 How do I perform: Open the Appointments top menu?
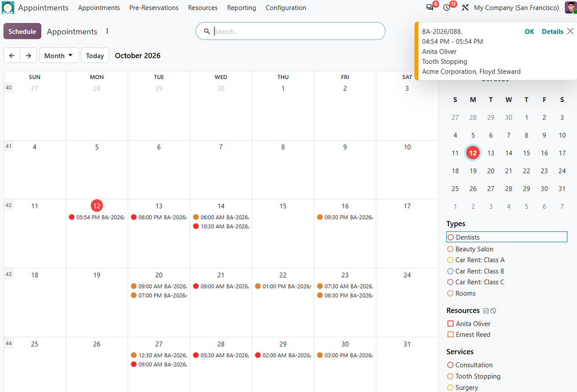point(99,8)
